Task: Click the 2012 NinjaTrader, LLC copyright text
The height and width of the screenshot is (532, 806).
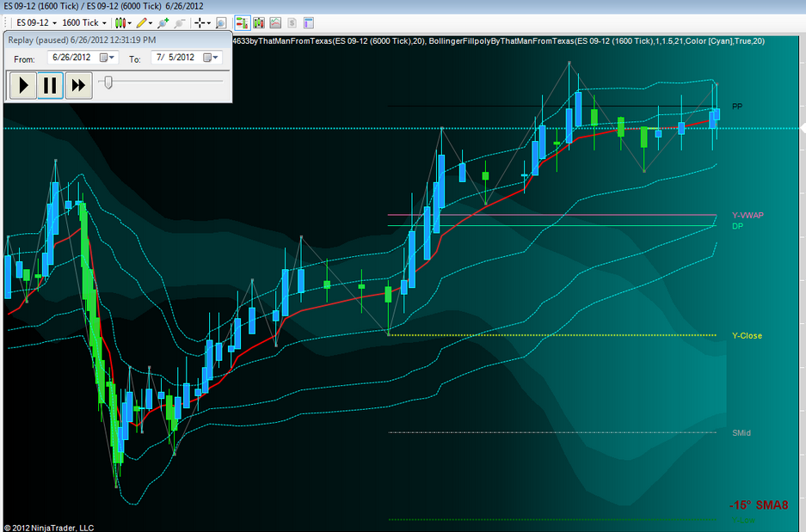Action: tap(49, 528)
